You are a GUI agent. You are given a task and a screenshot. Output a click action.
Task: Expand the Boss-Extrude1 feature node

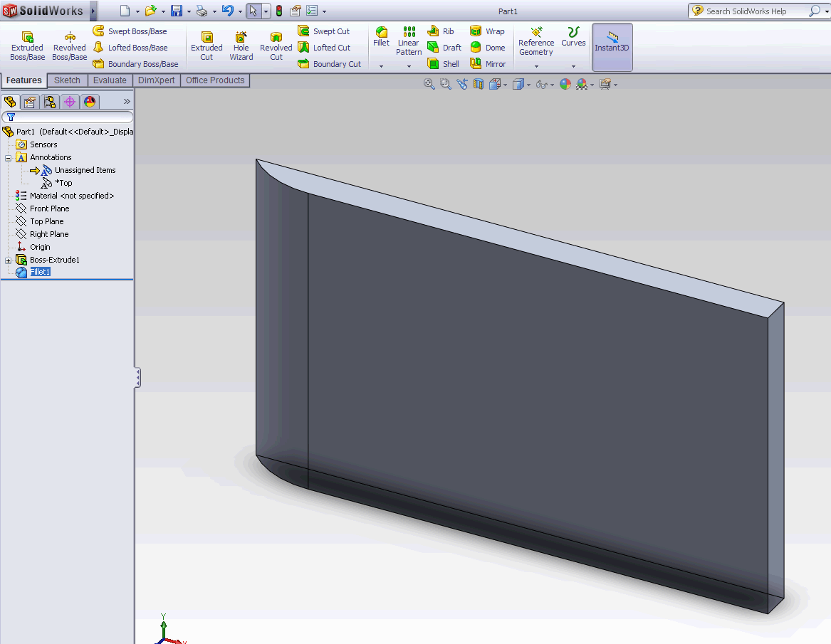[9, 260]
